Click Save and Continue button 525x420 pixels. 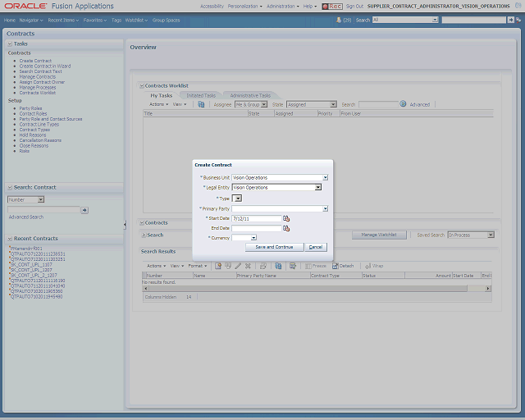coord(274,247)
